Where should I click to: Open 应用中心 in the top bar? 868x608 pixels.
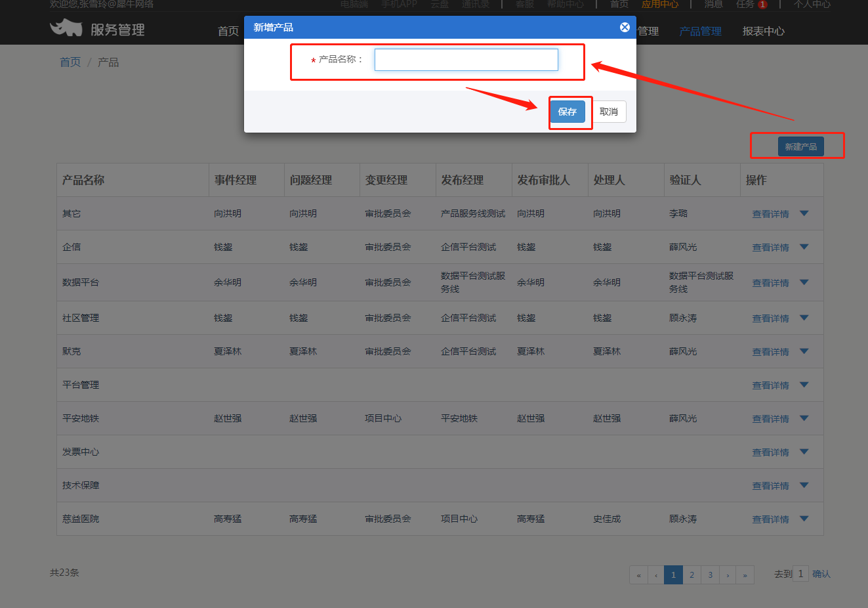660,4
